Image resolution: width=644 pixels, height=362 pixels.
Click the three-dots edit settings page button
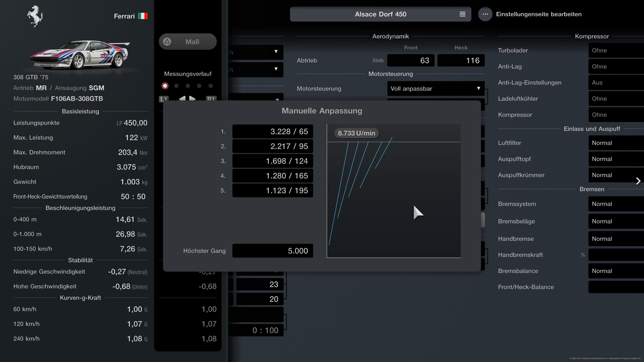point(485,14)
